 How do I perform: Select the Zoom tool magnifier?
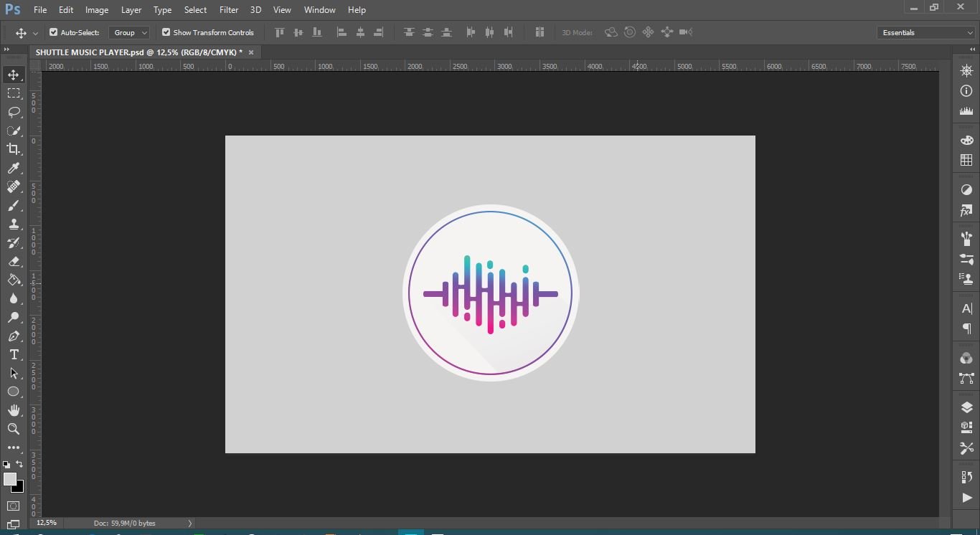pyautogui.click(x=14, y=429)
